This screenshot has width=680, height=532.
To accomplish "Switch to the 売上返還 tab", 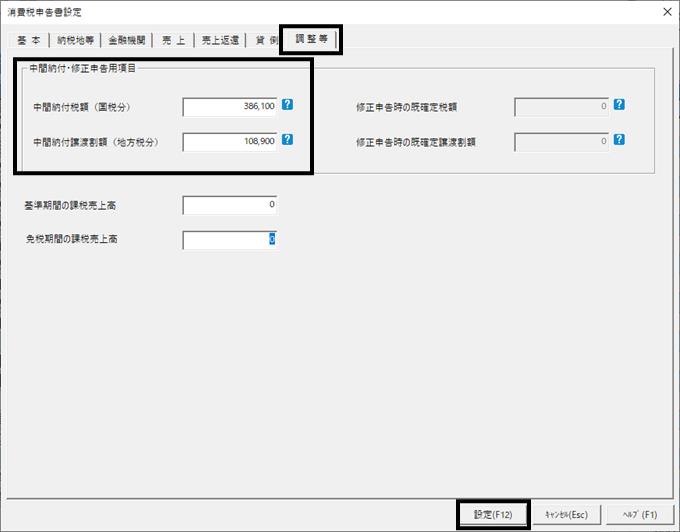I will pos(220,40).
